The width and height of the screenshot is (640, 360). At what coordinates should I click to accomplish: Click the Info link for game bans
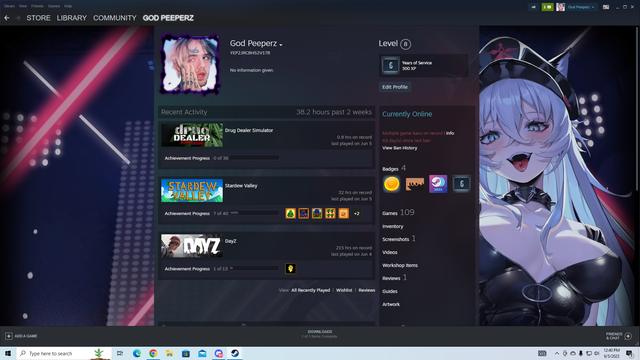[450, 133]
